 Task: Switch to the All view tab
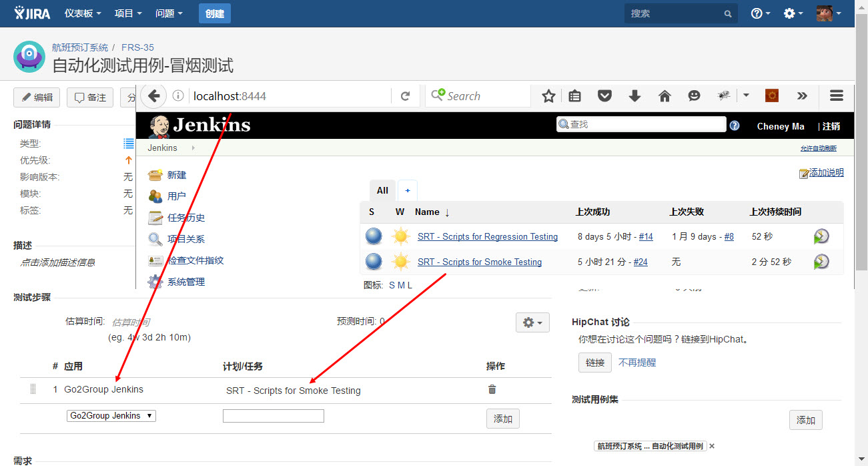click(382, 190)
